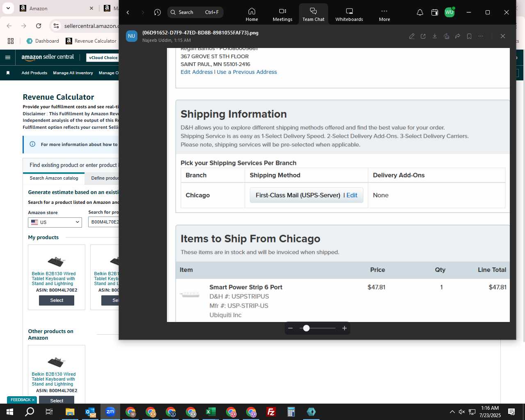Image resolution: width=525 pixels, height=420 pixels.
Task: Bookmark the image in viewer
Action: [469, 36]
